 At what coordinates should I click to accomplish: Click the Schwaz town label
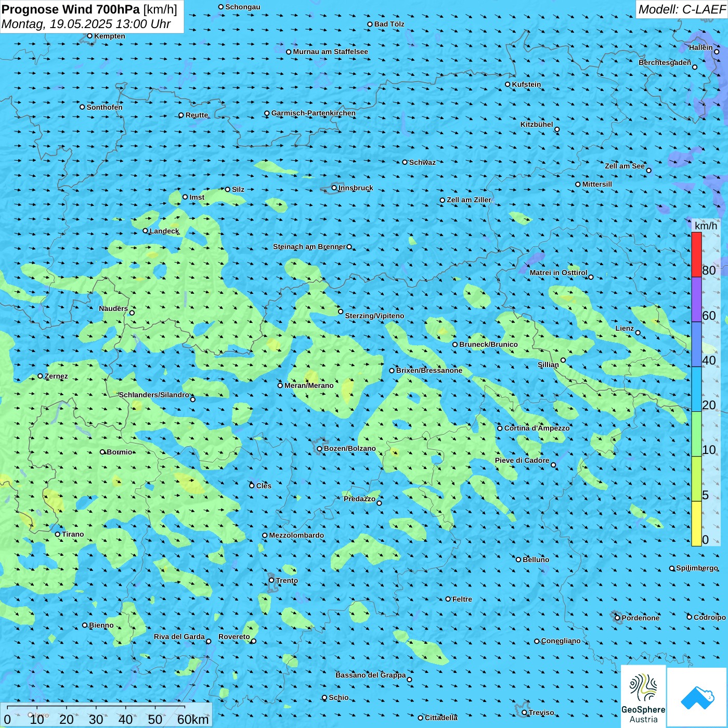pos(422,162)
